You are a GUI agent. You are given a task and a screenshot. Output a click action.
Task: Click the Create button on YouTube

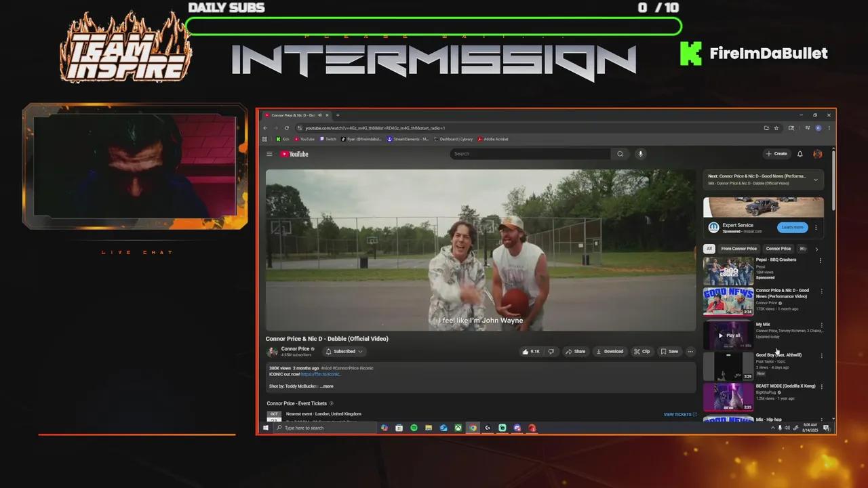[776, 154]
